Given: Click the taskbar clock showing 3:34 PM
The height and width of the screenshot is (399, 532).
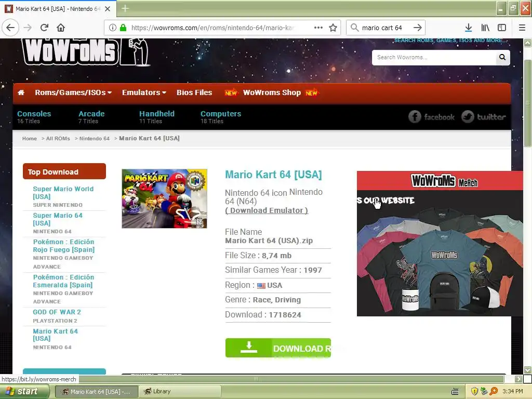Looking at the screenshot, I should (512, 391).
